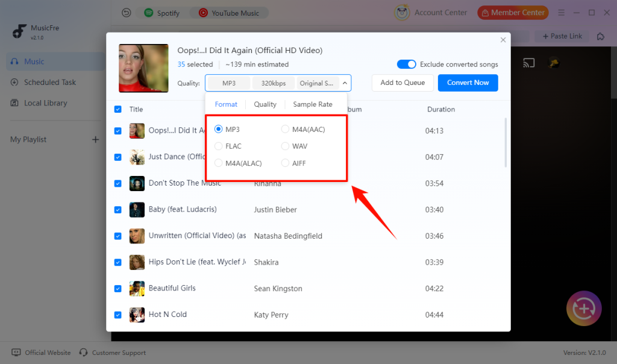Screen dimensions: 617x364
Task: Select M4A(AAC) format radio button
Action: coord(285,129)
